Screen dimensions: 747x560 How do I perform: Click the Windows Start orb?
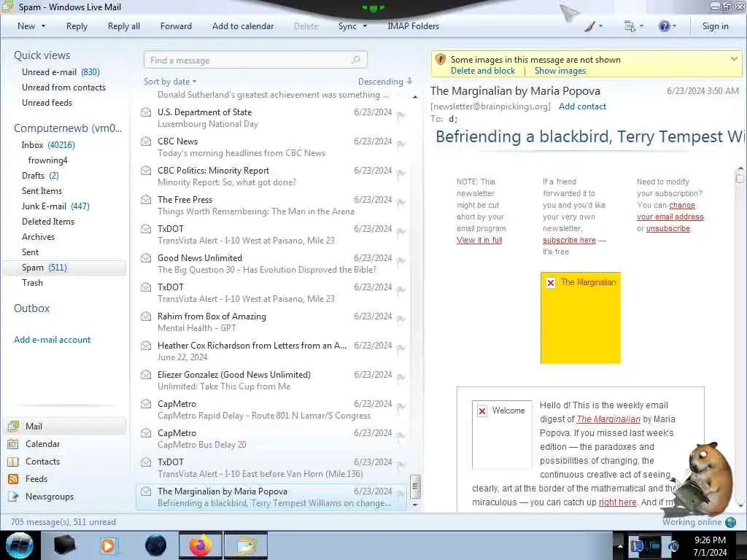[20, 545]
